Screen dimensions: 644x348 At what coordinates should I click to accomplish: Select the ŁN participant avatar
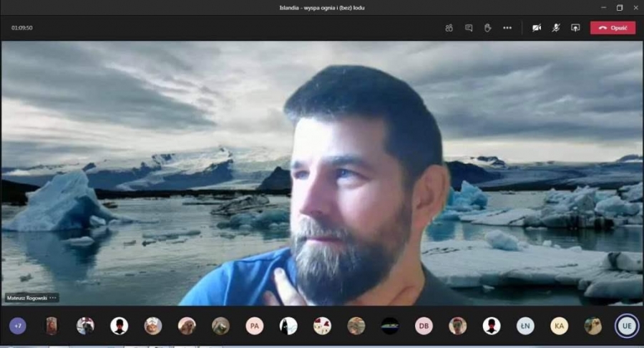click(525, 326)
